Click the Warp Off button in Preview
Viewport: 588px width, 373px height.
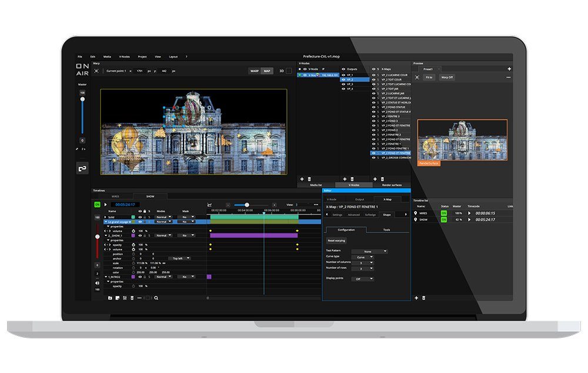click(x=447, y=77)
